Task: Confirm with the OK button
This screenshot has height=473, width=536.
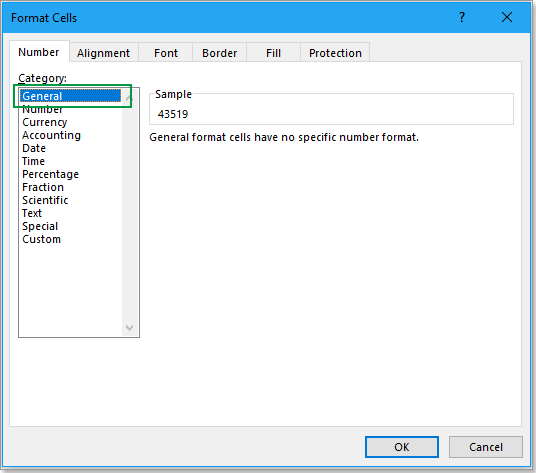Action: pos(402,447)
